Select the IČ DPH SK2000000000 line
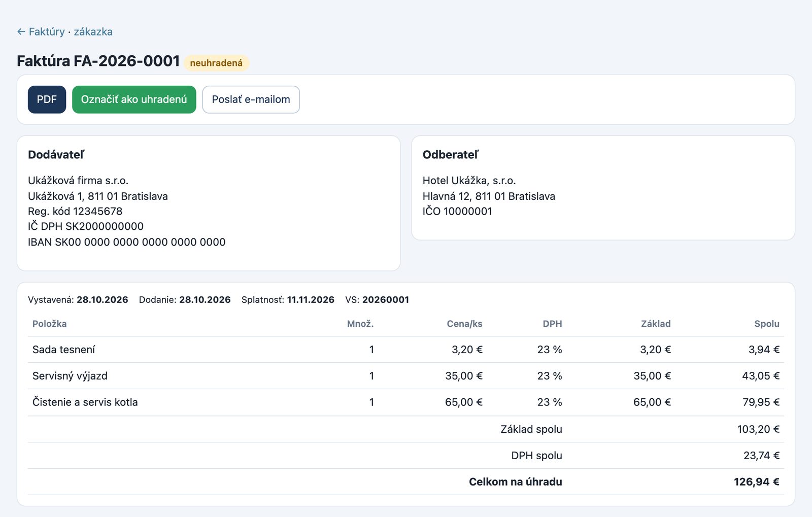The height and width of the screenshot is (517, 812). [86, 226]
